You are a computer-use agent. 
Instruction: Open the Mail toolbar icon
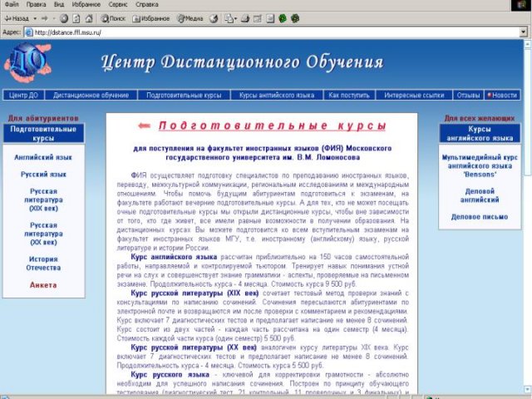click(231, 18)
